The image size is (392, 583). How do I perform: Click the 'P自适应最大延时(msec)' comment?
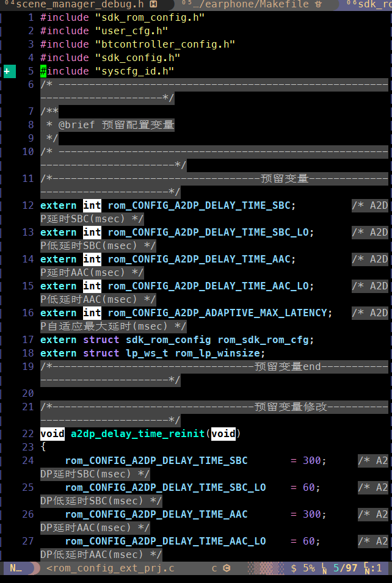click(113, 326)
